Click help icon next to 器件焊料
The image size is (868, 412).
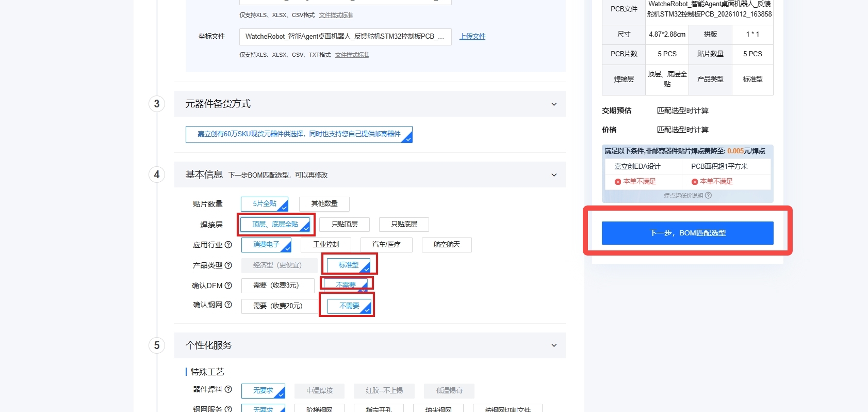[228, 390]
